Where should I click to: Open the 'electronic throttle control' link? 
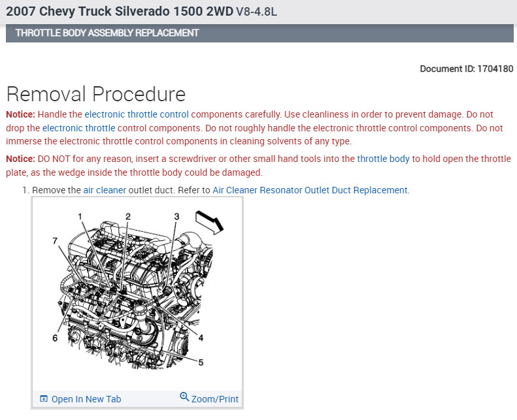pos(137,114)
